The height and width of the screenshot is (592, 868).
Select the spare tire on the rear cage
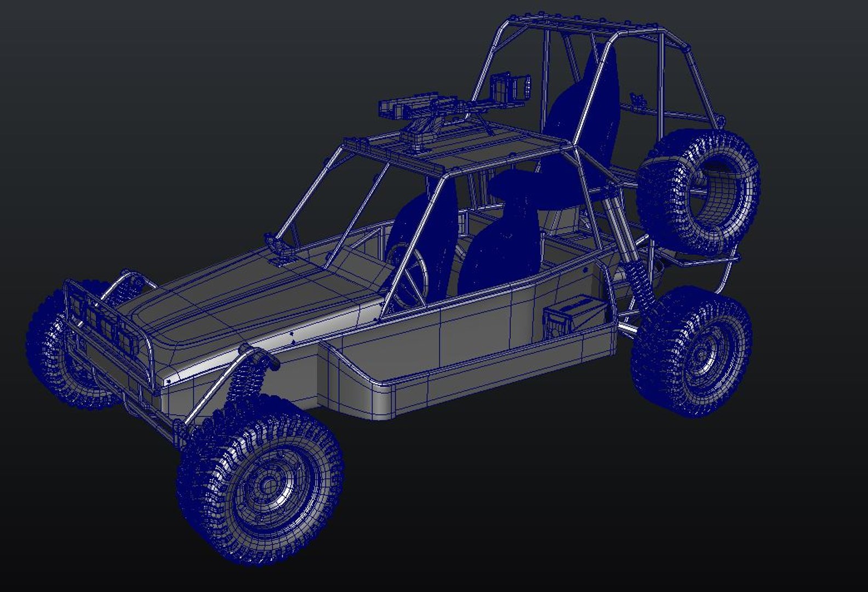[x=700, y=192]
